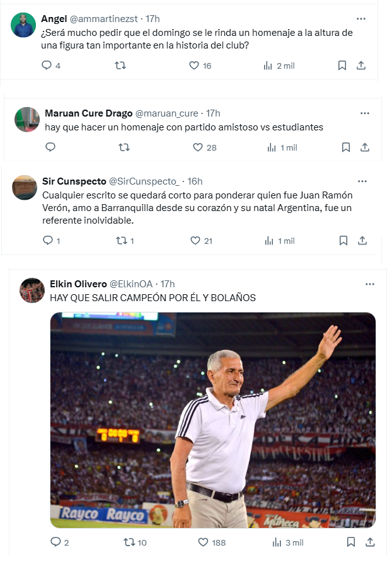Share Elkin Olivero's tweet
This screenshot has width=392, height=567.
coord(369,542)
